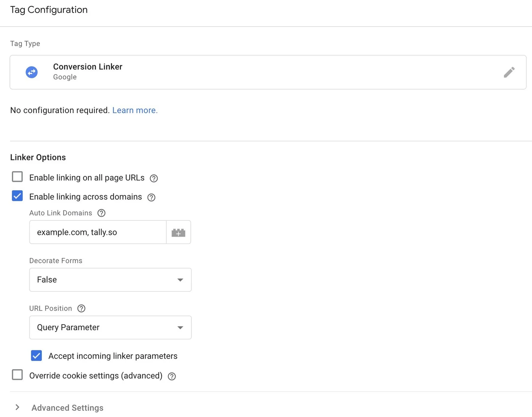Open the variable picker beside Auto Link Domains
The width and height of the screenshot is (532, 417).
click(178, 232)
